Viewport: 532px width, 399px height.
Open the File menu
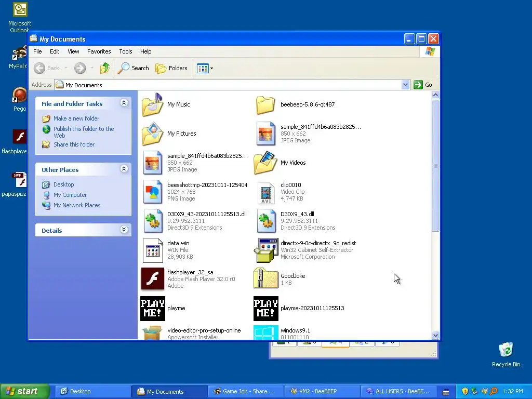pyautogui.click(x=37, y=51)
